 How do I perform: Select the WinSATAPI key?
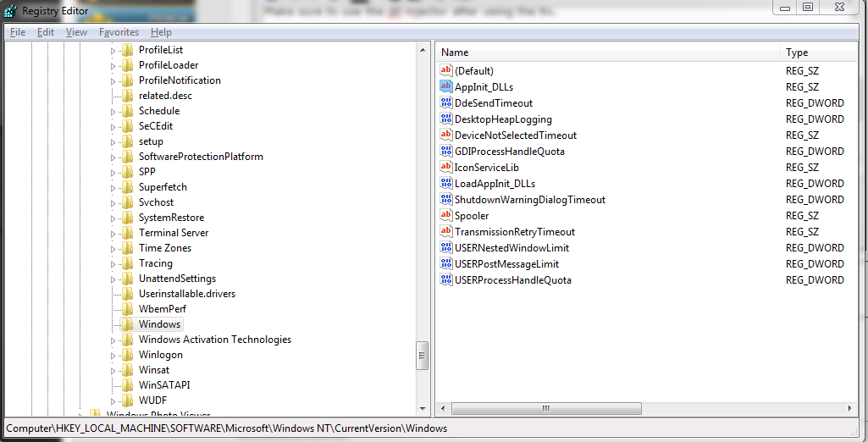coord(164,385)
